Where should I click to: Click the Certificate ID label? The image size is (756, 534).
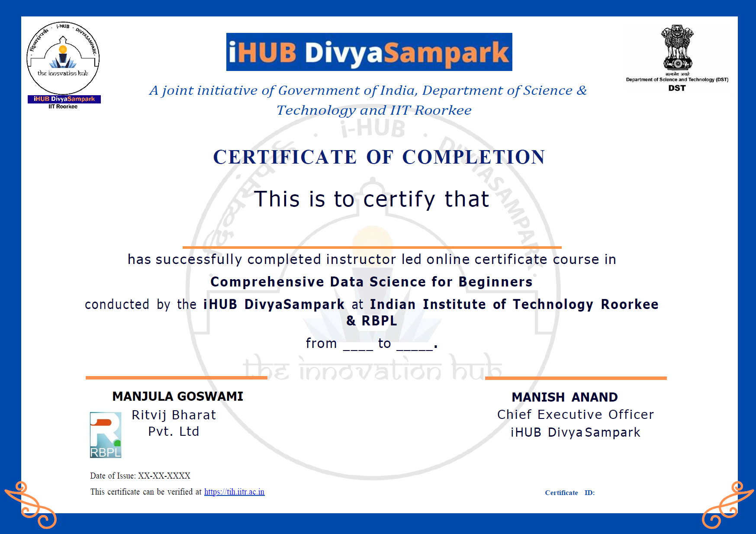[569, 493]
